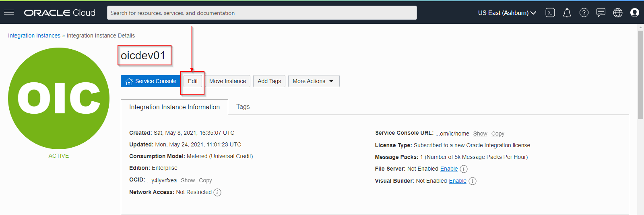
Task: Click the Edit button
Action: tap(193, 81)
